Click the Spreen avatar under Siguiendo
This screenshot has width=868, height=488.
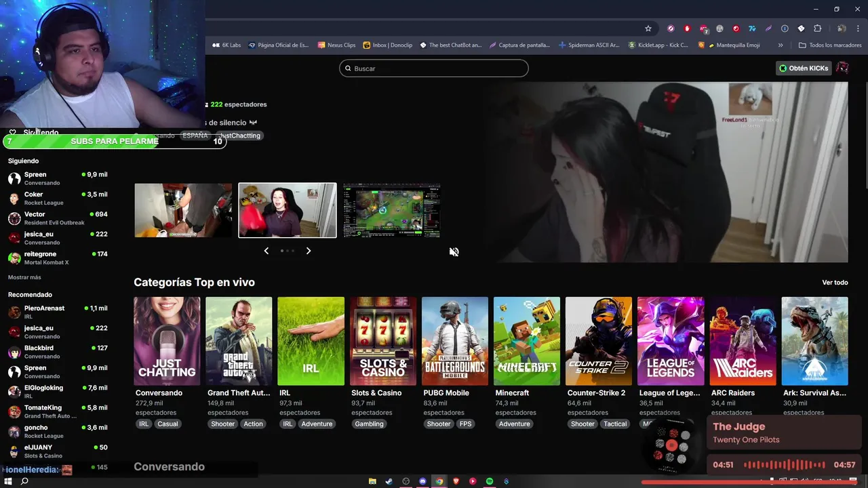14,178
